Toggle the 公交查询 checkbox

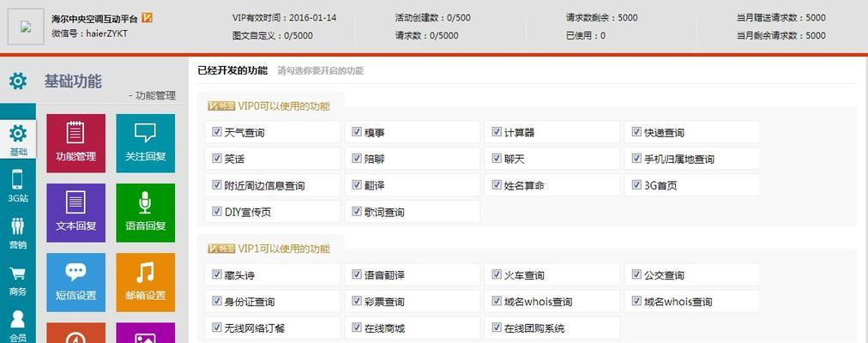coord(636,274)
